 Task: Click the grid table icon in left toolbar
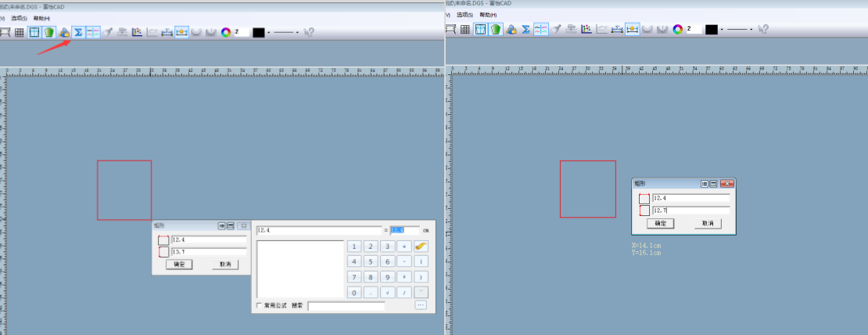(x=18, y=32)
